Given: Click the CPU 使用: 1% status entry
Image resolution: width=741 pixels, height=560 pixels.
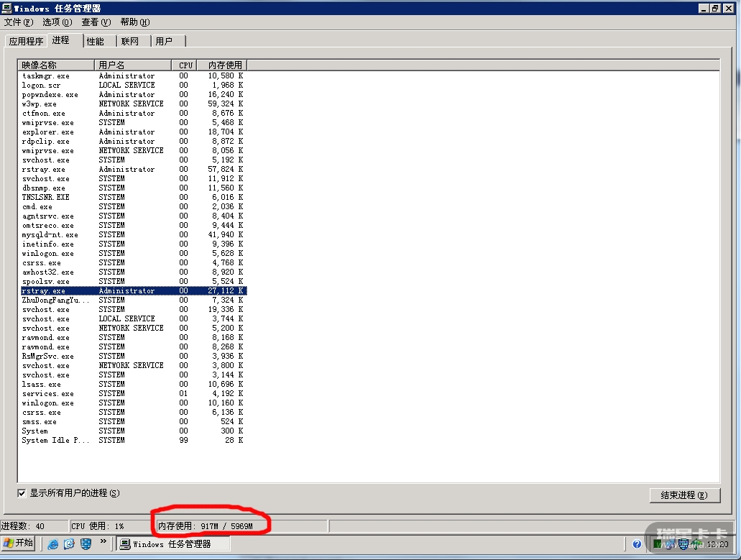Looking at the screenshot, I should pos(111,526).
